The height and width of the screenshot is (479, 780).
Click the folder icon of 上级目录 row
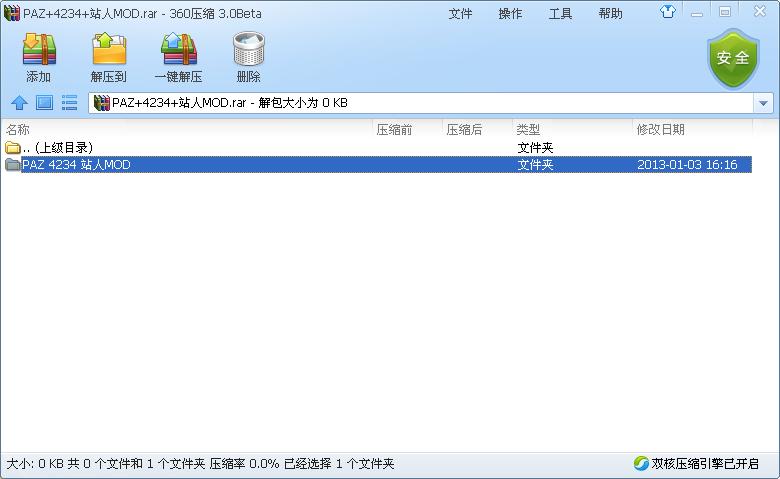12,147
